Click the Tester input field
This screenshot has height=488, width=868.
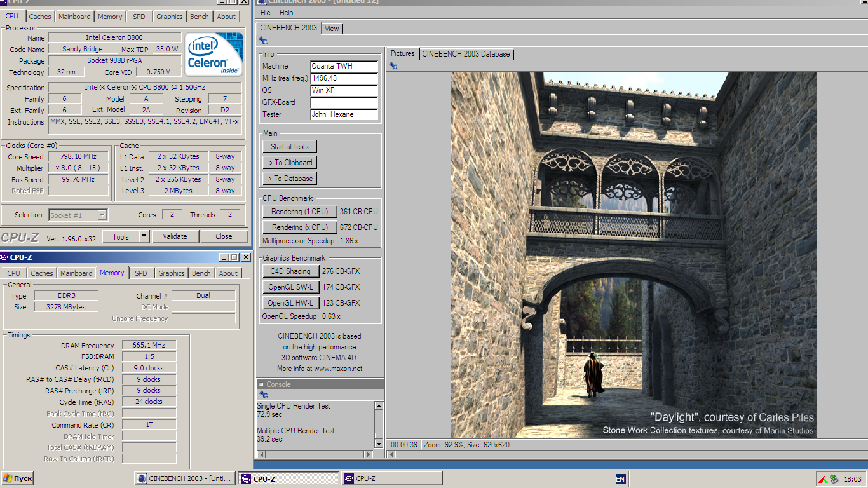(344, 114)
